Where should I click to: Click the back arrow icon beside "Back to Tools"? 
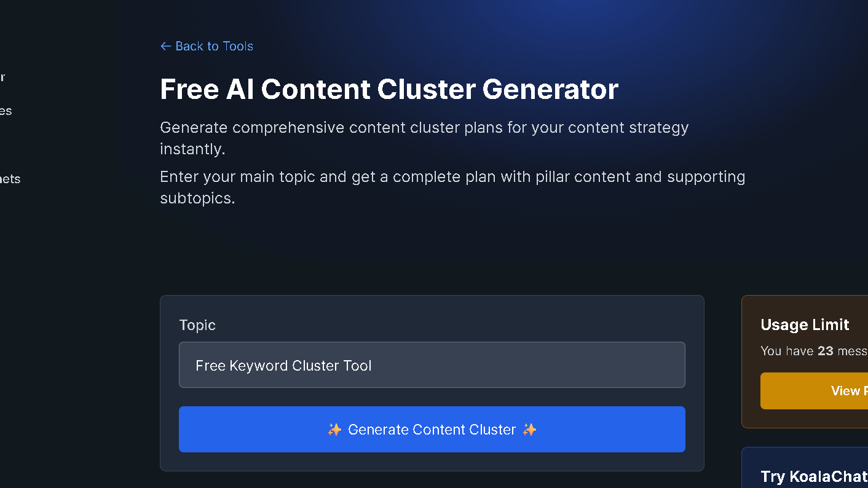pos(165,46)
